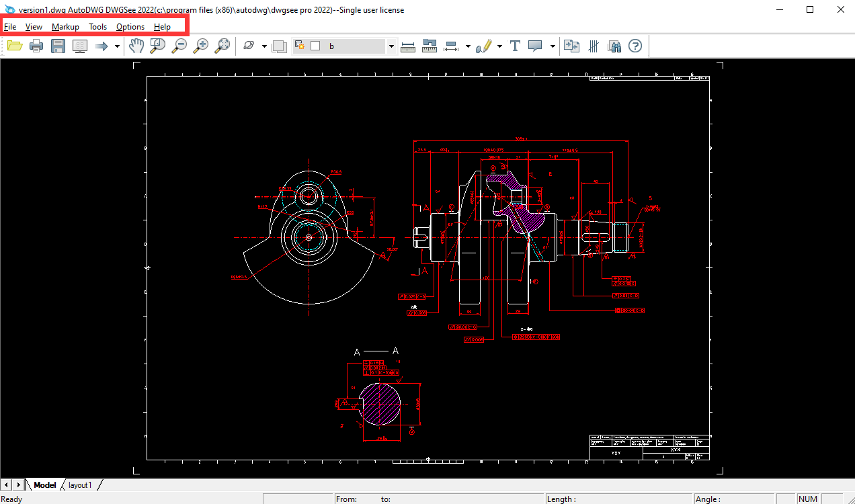Click the right arrow convert icon

point(101,46)
